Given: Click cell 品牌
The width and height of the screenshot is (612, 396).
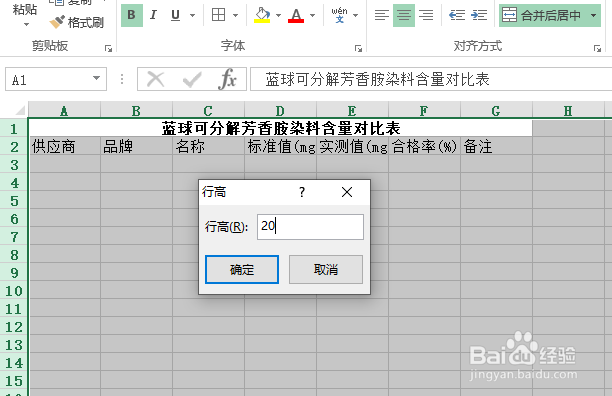Looking at the screenshot, I should click(x=137, y=146).
